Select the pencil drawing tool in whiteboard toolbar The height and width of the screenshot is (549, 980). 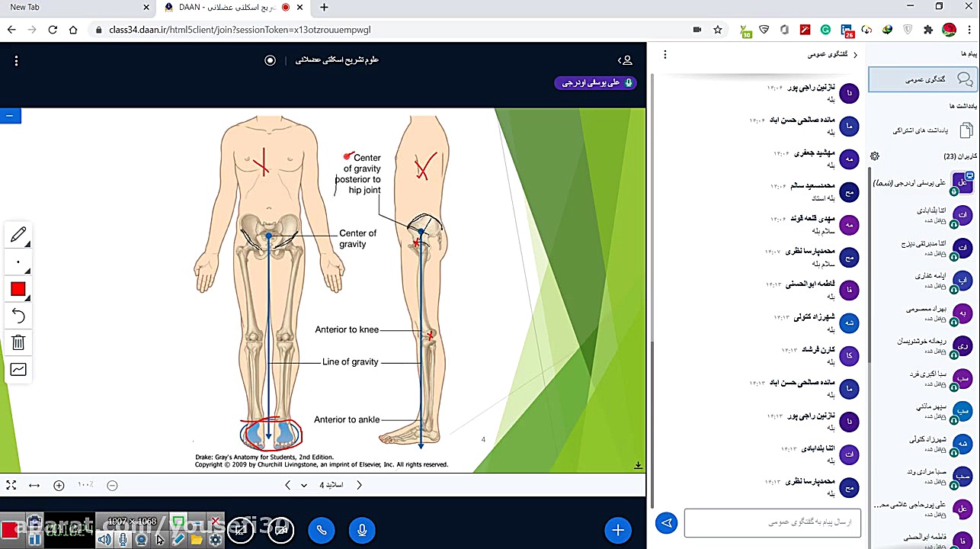pyautogui.click(x=18, y=236)
